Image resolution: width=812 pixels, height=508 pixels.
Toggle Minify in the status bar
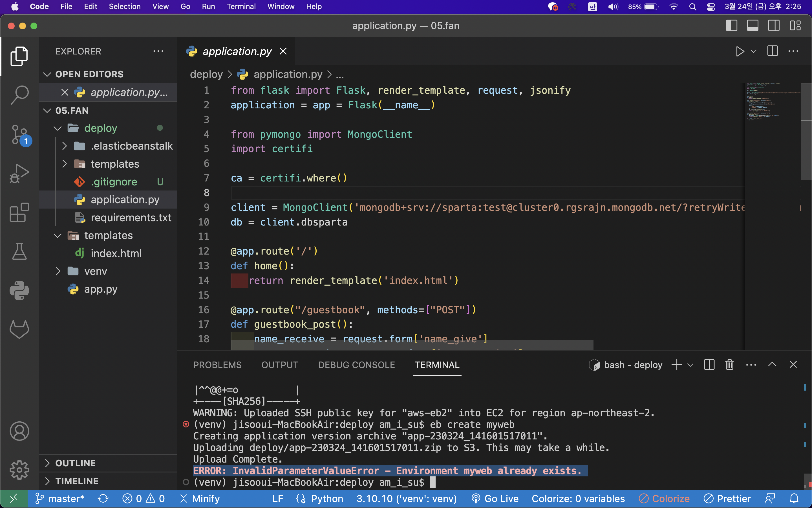200,499
